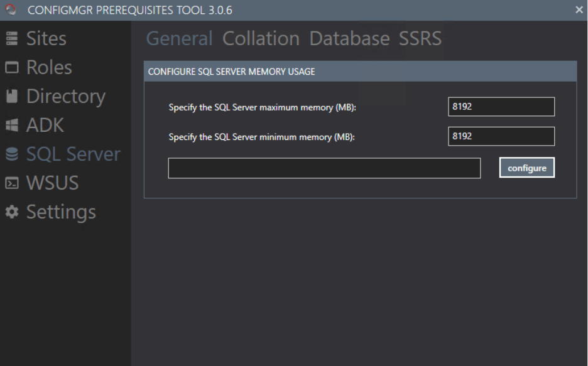Switch to the Collation tab

point(260,38)
